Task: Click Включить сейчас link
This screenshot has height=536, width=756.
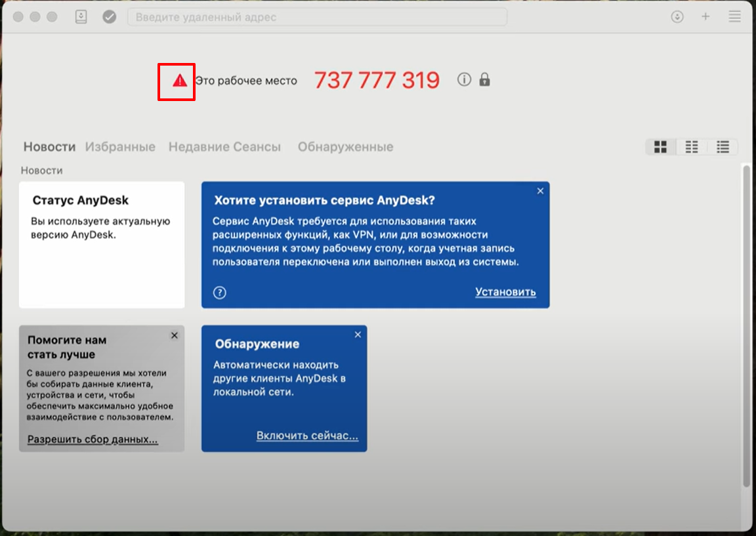Action: (x=307, y=436)
